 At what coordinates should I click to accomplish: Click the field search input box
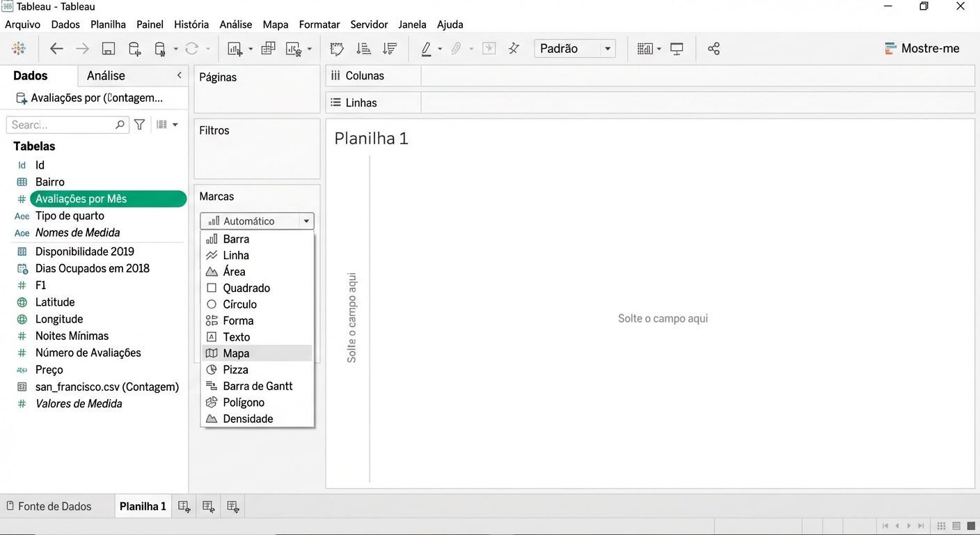tap(61, 125)
